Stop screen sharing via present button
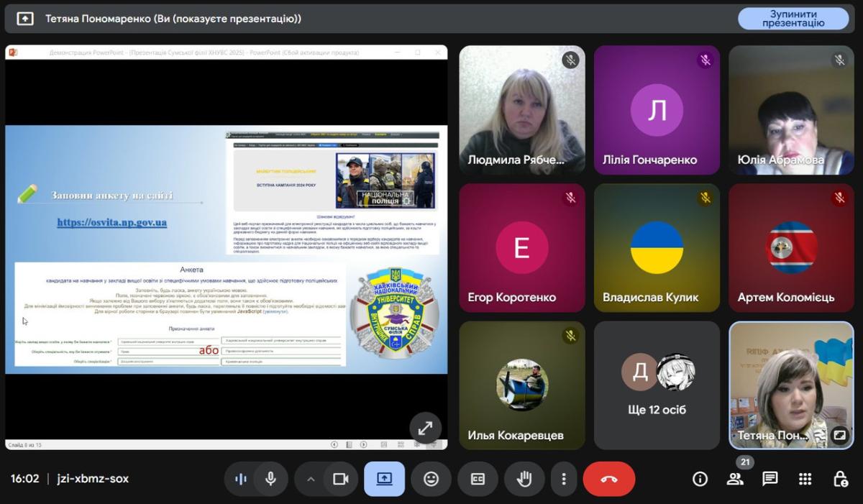863x504 pixels. point(384,479)
